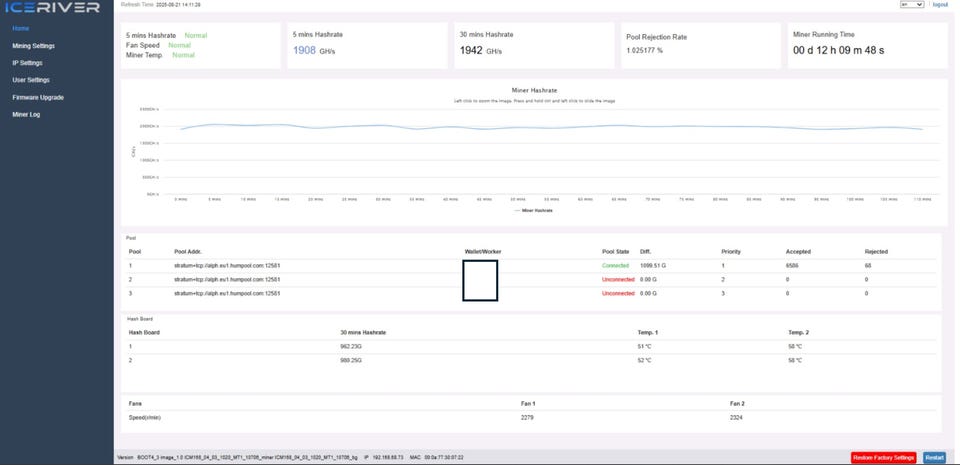Click the Miner Temp. Normal status

point(183,55)
